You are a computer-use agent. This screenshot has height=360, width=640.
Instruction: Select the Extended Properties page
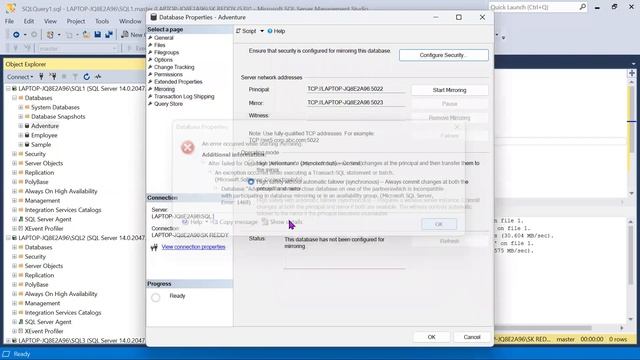(x=178, y=82)
